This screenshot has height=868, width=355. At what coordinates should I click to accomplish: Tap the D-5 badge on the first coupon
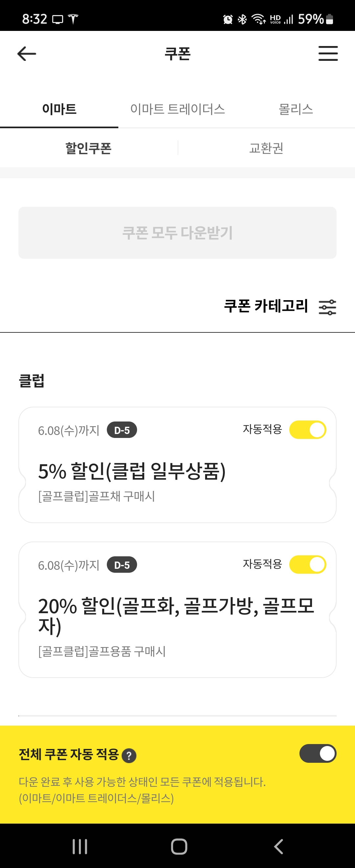122,430
